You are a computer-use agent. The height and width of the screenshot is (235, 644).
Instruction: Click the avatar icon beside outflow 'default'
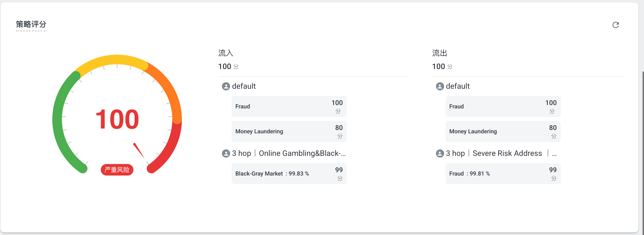click(440, 86)
